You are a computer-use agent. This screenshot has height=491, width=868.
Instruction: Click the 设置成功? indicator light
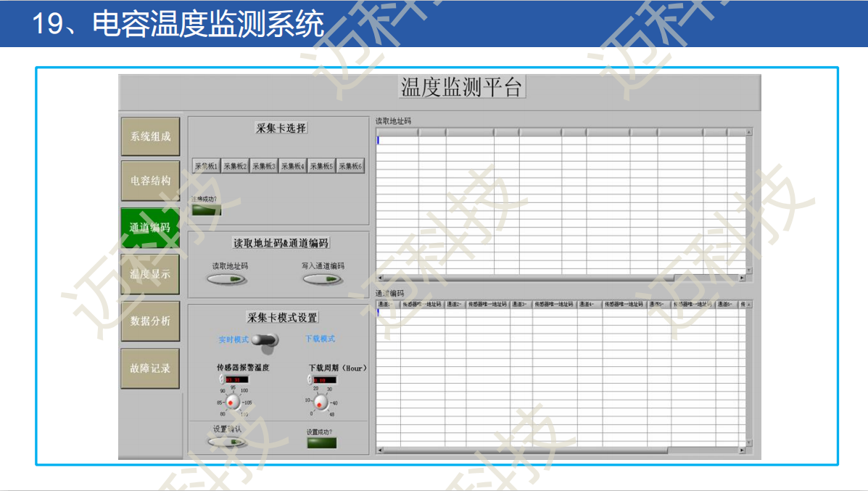pos(322,442)
